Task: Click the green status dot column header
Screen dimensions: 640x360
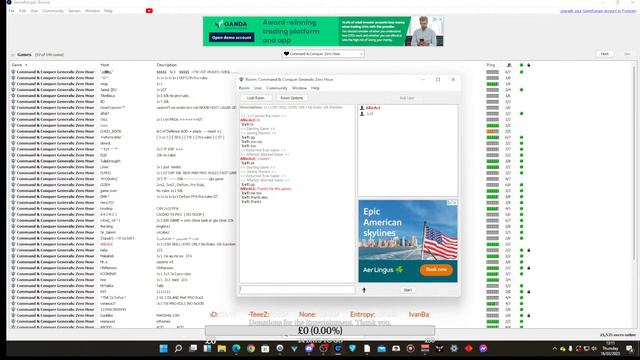Action: tap(521, 65)
